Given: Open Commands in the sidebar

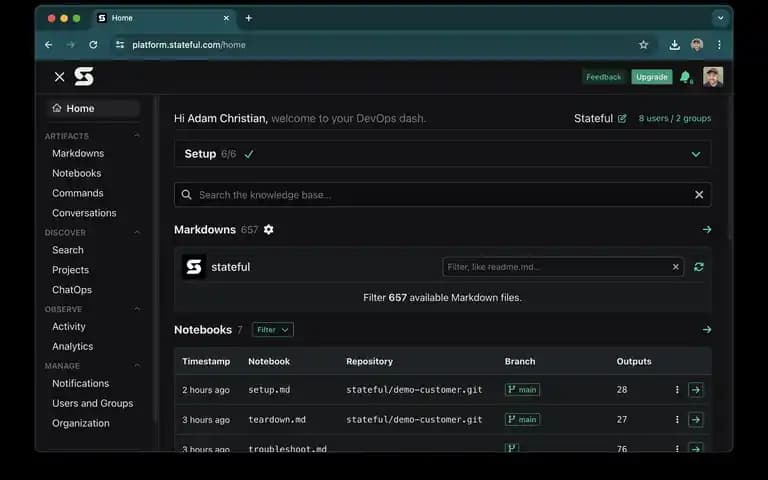Looking at the screenshot, I should coord(77,193).
